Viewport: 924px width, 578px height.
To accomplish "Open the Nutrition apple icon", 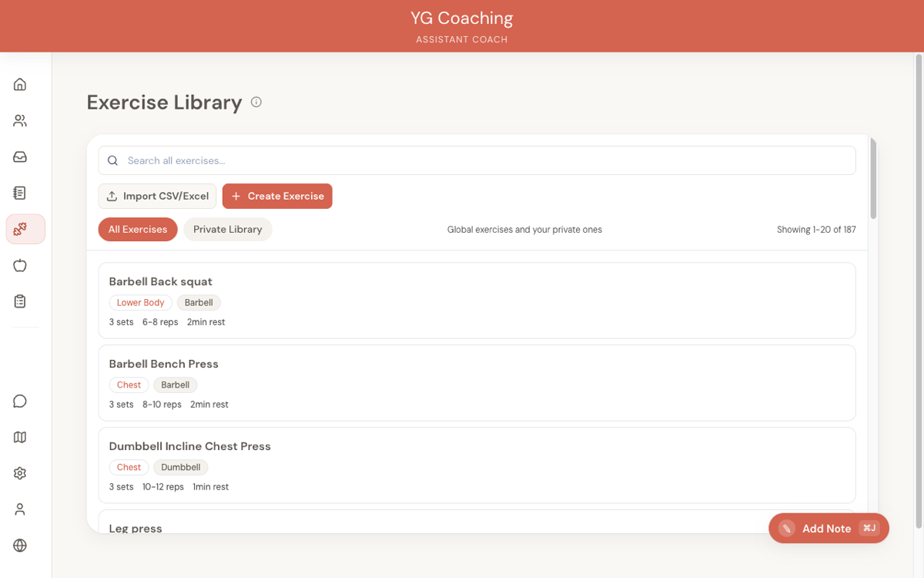I will click(x=19, y=265).
